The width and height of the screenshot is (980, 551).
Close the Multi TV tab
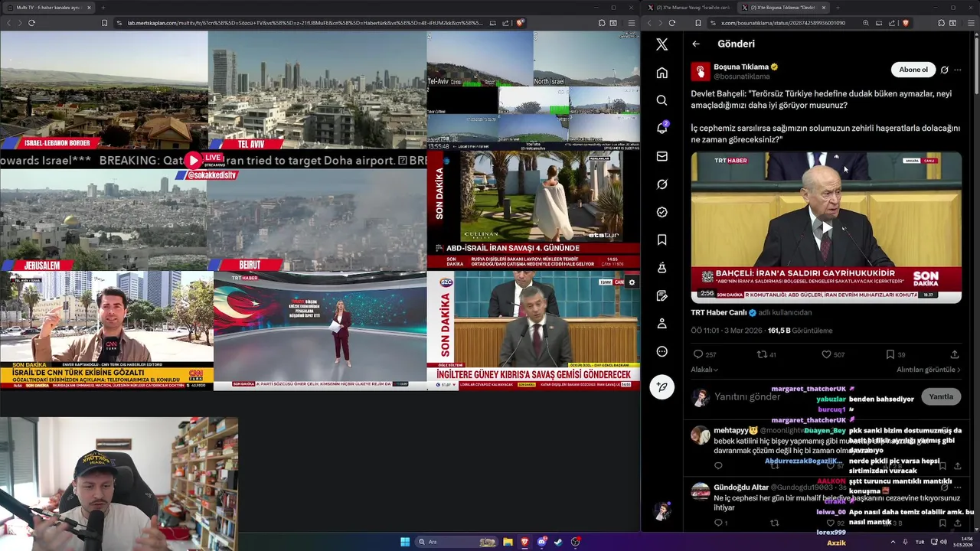pos(89,8)
